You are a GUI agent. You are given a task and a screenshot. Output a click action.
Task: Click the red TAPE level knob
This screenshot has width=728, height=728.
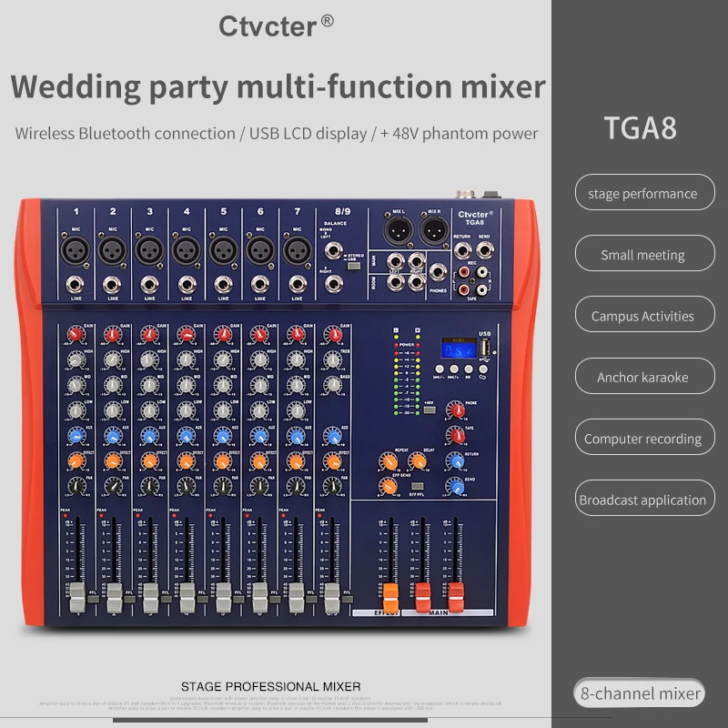(456, 436)
